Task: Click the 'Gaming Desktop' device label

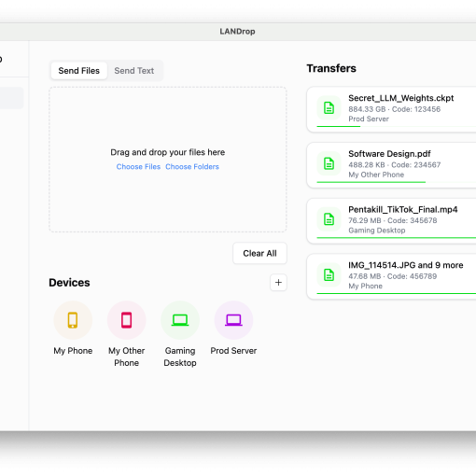Action: (180, 357)
